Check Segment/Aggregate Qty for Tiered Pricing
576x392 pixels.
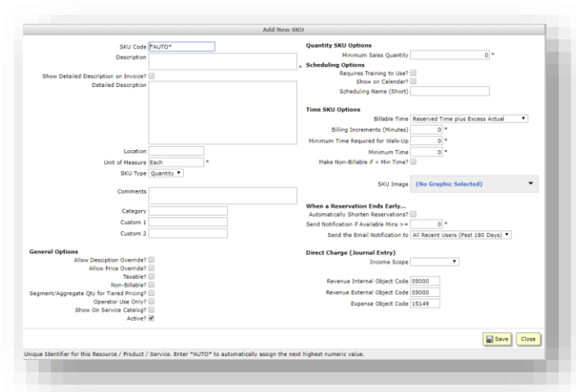pos(151,293)
